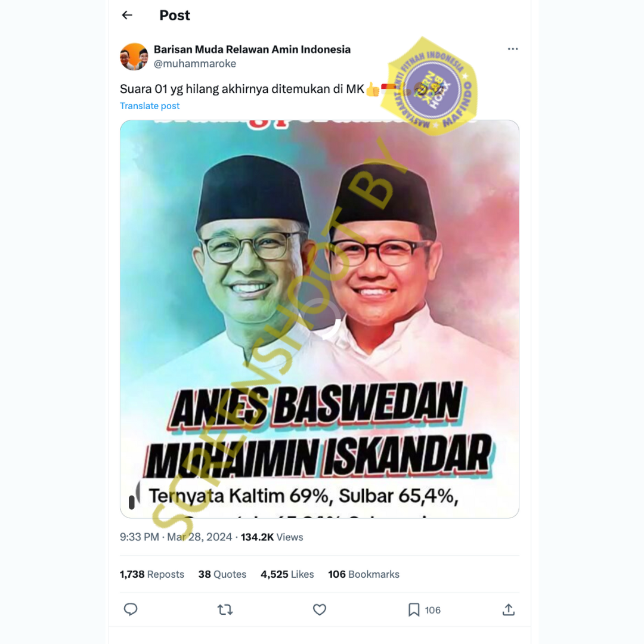Click Translate post link
644x644 pixels.
tap(150, 106)
